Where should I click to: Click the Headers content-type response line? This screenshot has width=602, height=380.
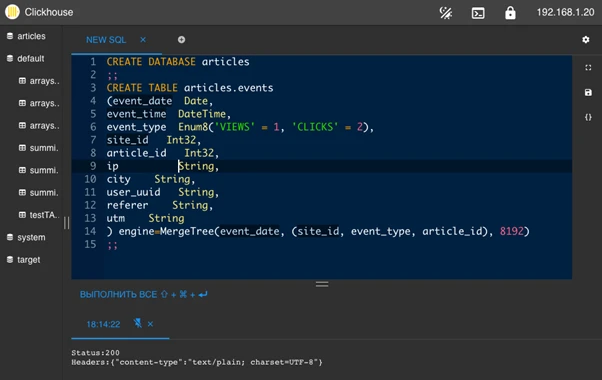tap(197, 362)
